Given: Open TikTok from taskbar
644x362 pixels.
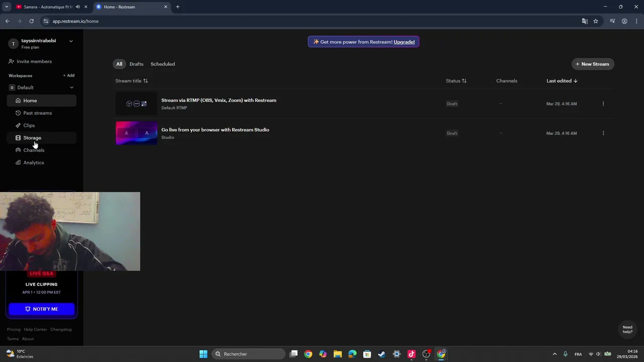Looking at the screenshot, I should [x=411, y=354].
